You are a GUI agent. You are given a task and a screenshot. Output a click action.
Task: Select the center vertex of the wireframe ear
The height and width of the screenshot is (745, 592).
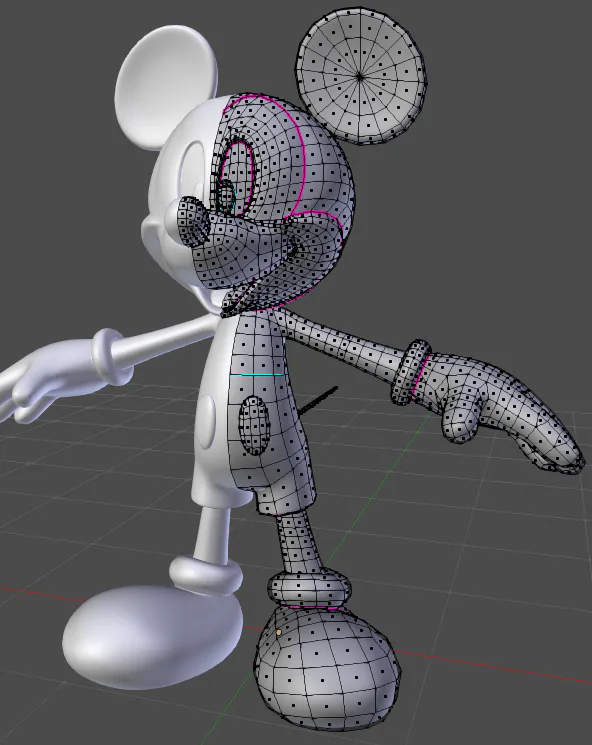360,76
